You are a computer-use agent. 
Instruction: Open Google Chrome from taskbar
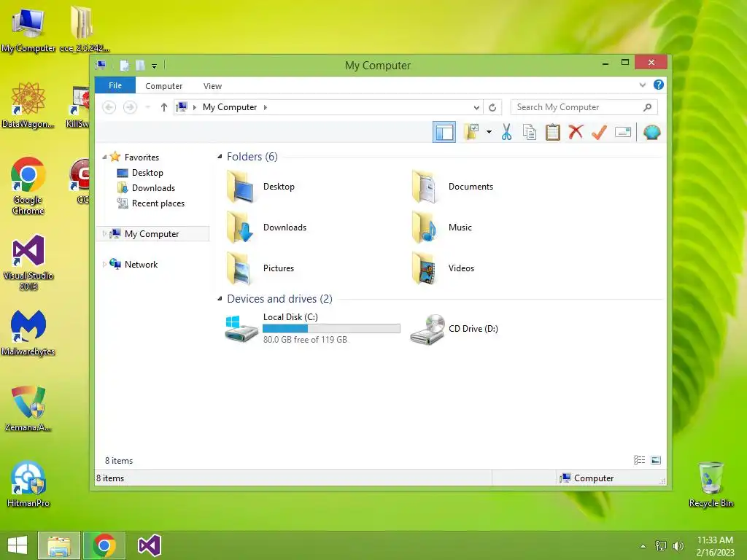(x=104, y=545)
